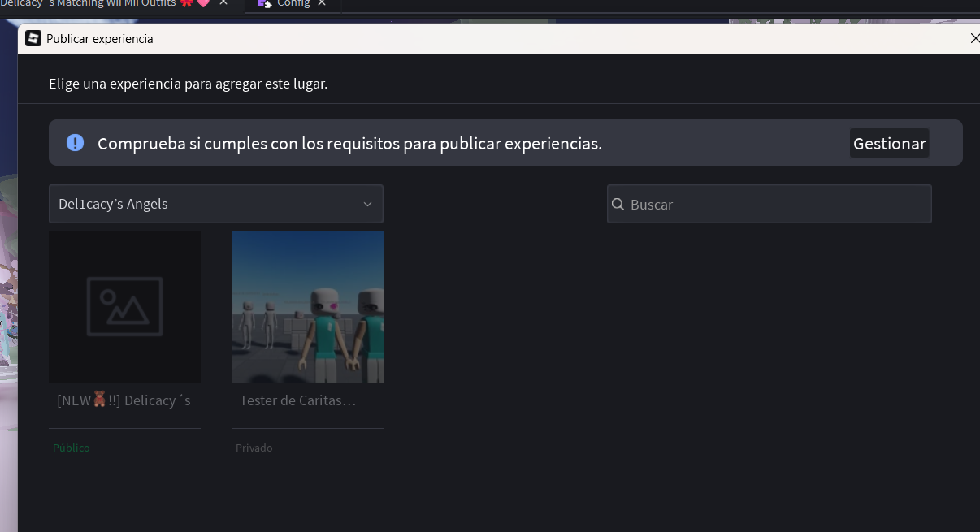Click the "[NEW!!] Delicacy´s" experience title

coord(124,400)
